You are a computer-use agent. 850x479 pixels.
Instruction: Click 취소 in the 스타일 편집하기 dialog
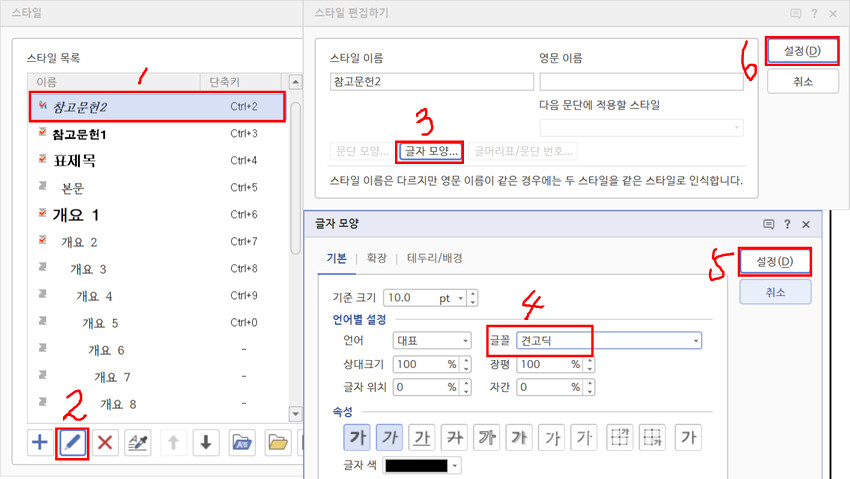(803, 81)
